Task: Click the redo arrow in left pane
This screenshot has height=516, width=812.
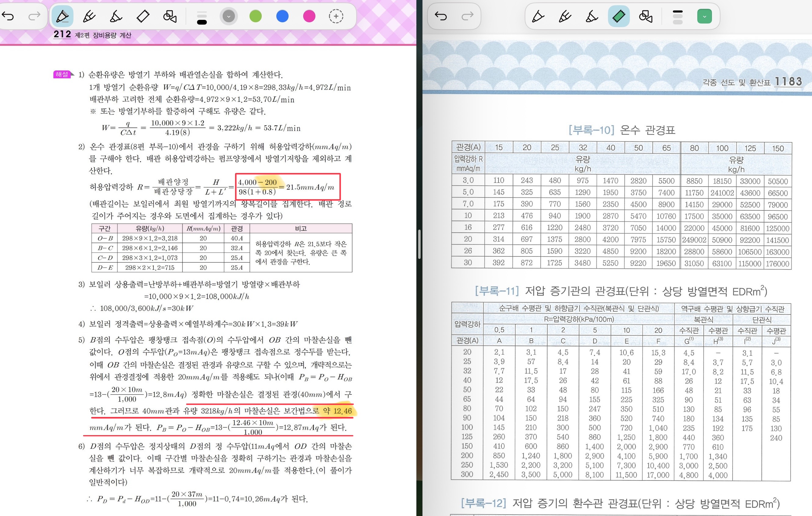Action: coord(34,16)
